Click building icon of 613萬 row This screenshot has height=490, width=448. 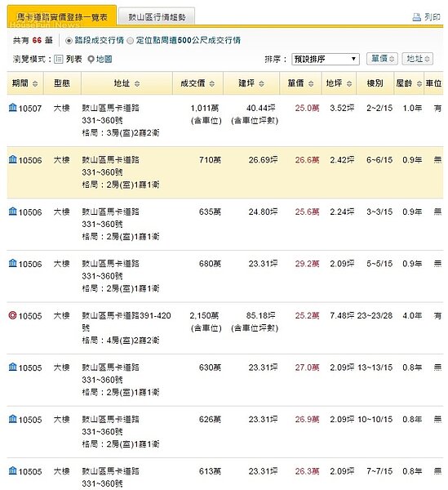13,470
